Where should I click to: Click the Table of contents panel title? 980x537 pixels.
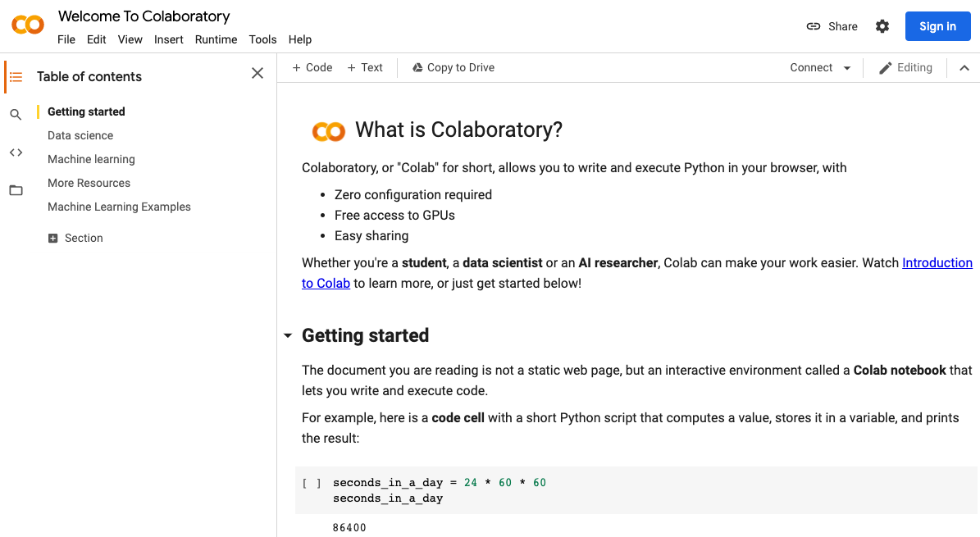click(x=89, y=77)
